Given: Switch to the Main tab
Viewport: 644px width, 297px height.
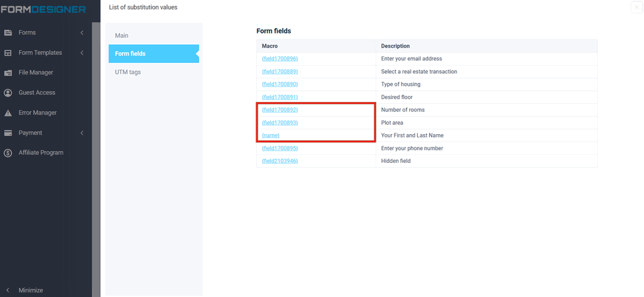Looking at the screenshot, I should pos(121,36).
